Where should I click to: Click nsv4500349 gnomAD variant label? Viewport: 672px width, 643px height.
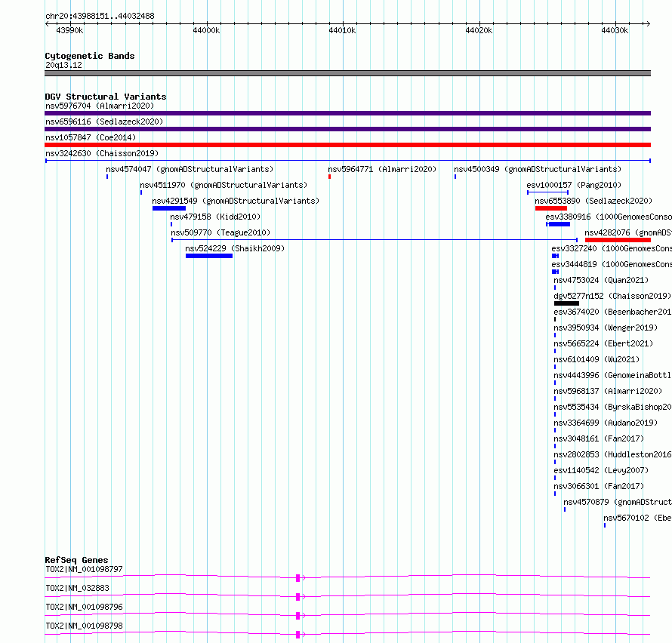coord(538,169)
